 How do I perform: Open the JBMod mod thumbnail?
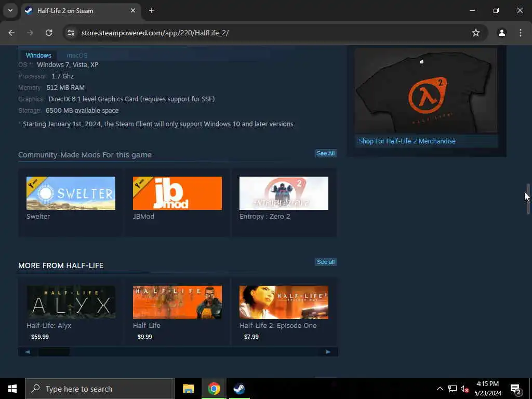tap(178, 193)
